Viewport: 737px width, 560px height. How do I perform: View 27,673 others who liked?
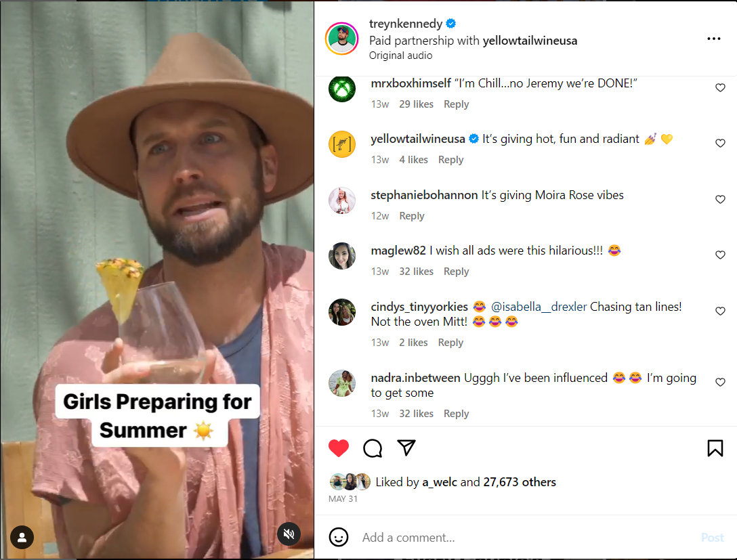pos(518,482)
